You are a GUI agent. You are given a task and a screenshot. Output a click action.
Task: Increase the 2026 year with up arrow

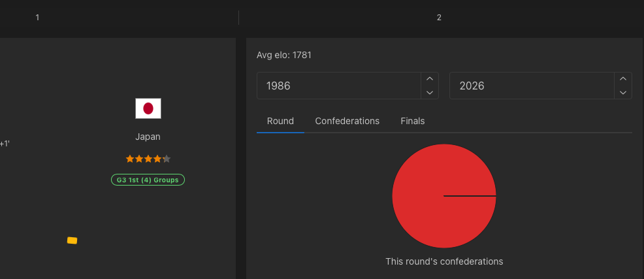point(622,79)
